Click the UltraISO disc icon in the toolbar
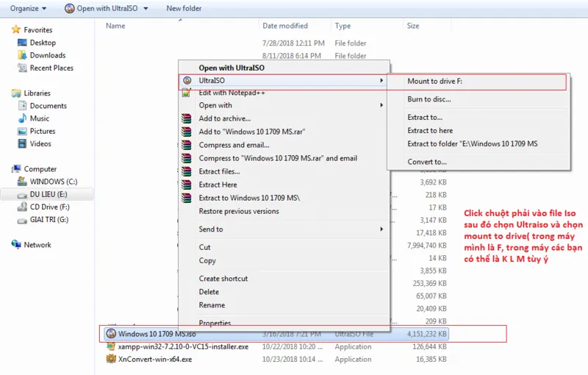This screenshot has height=375, width=588. (x=69, y=8)
